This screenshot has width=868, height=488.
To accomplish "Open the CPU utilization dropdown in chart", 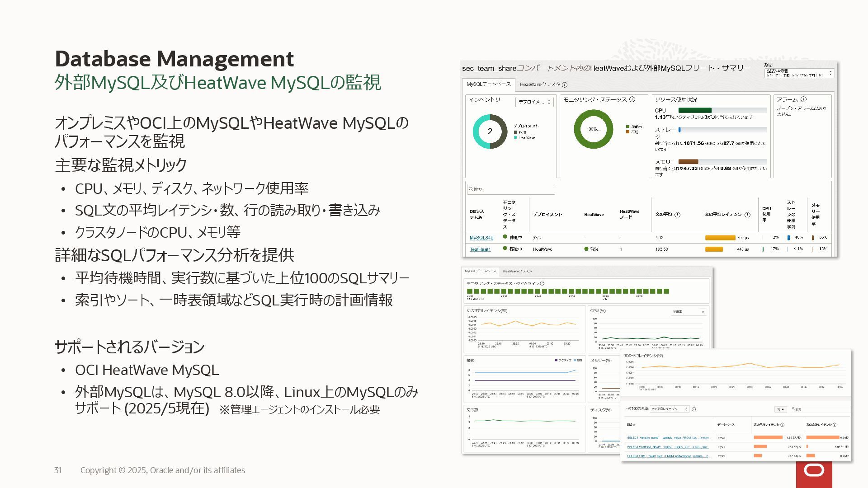I will click(x=689, y=312).
